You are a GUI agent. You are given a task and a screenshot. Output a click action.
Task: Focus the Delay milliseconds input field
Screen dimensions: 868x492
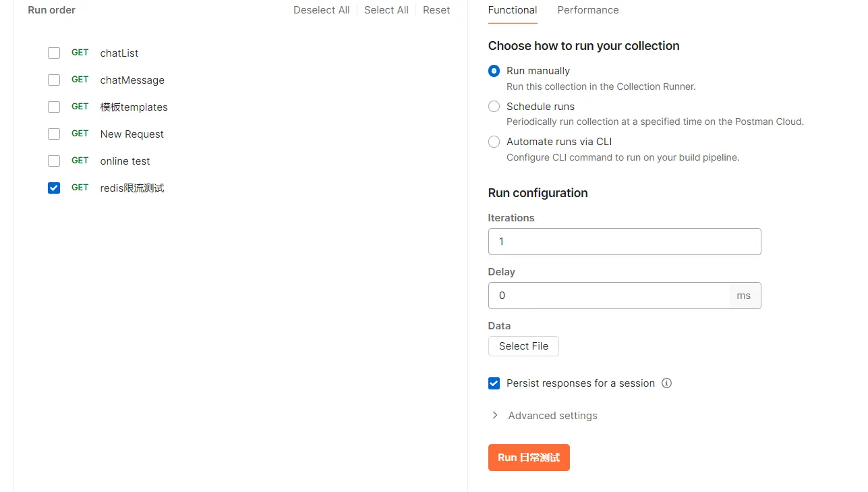(609, 296)
